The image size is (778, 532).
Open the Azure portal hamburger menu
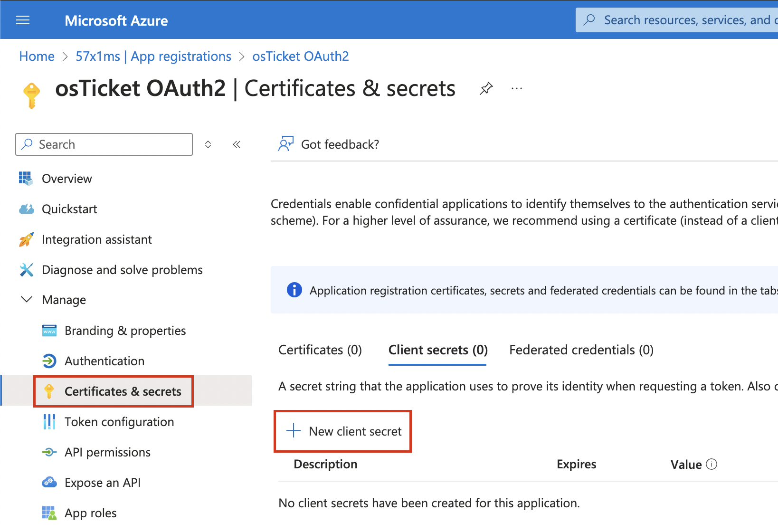pos(22,20)
